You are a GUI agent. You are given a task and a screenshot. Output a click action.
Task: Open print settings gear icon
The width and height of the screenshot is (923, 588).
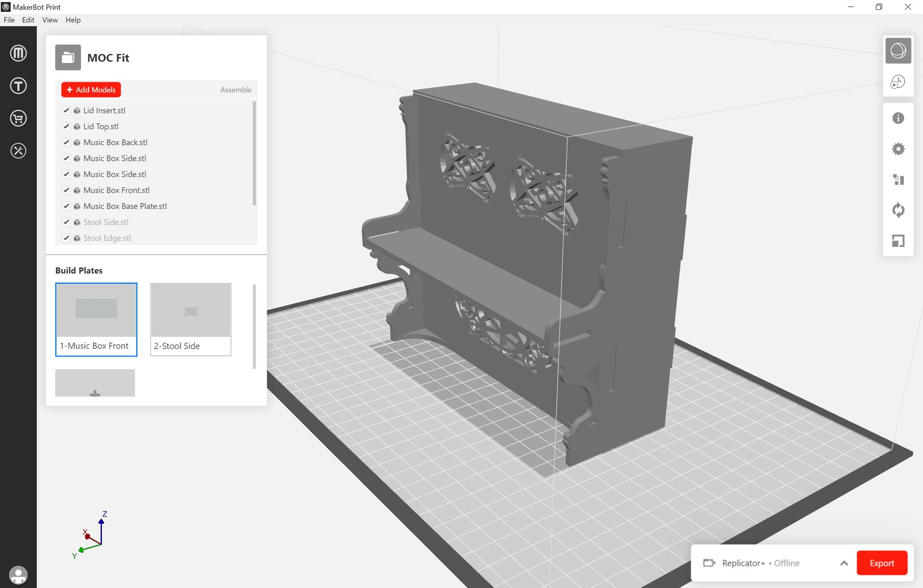pos(898,149)
